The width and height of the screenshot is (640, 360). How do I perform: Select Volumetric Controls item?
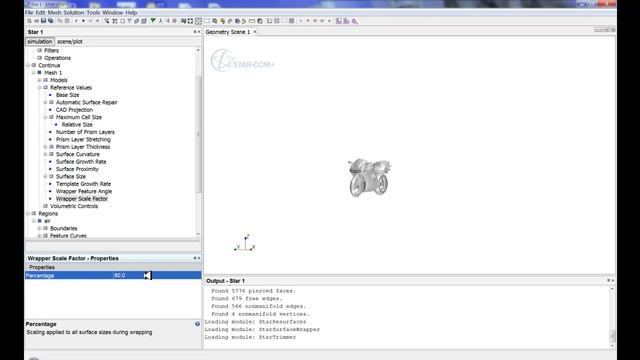[x=74, y=206]
